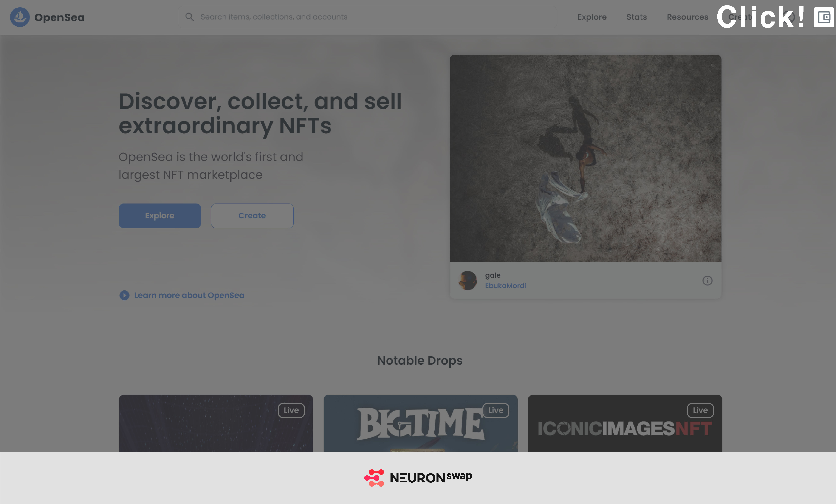Screen dimensions: 836x504
Task: Click the creator avatar next to gale
Action: [x=468, y=281]
